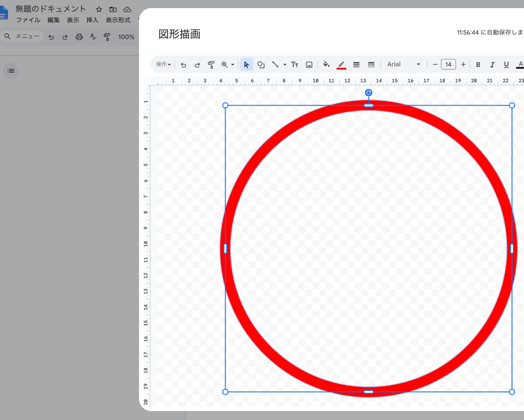
Task: Click the メニュー search box
Action: point(22,36)
